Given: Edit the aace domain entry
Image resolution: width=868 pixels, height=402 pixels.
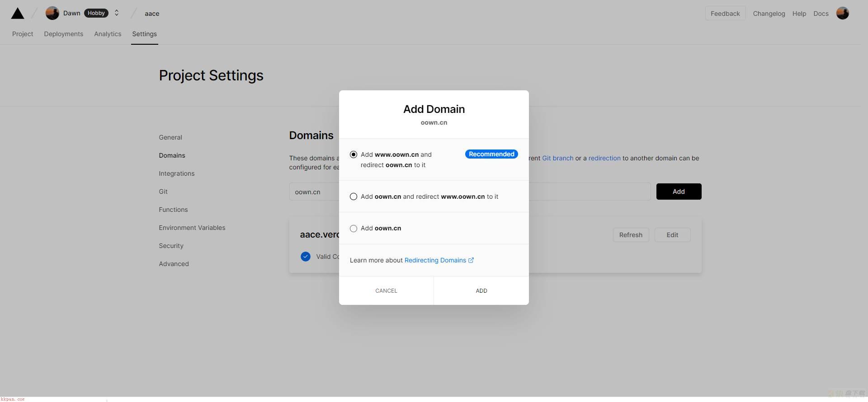Looking at the screenshot, I should 672,235.
